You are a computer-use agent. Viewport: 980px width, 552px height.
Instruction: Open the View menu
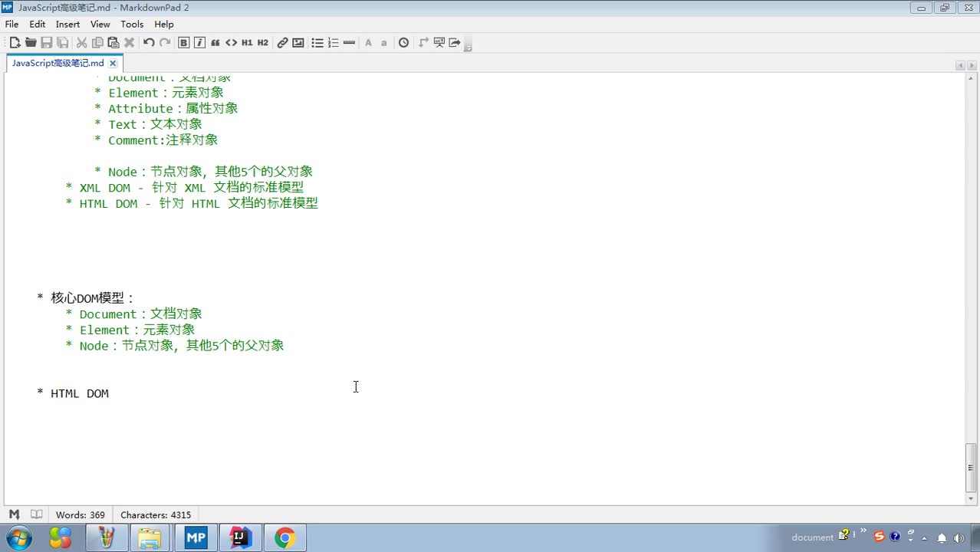tap(100, 24)
